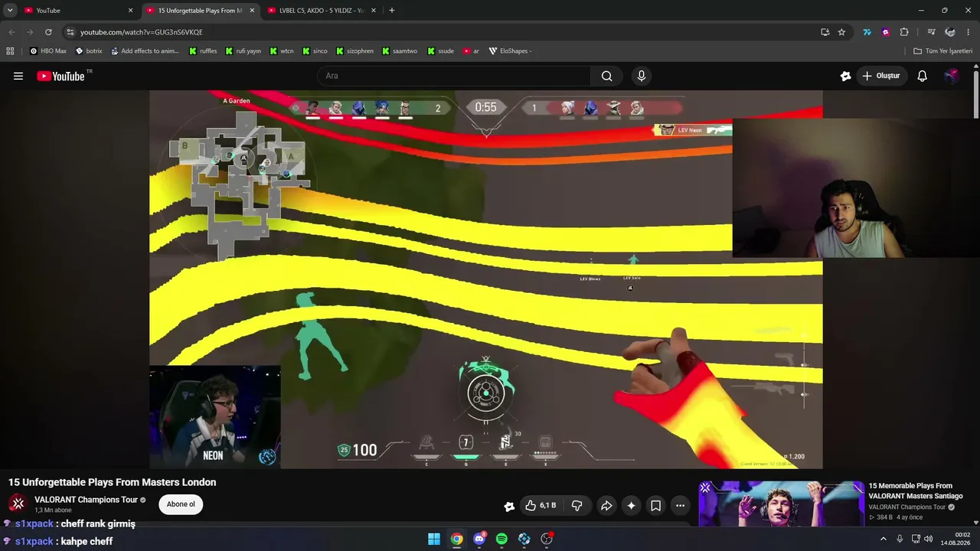This screenshot has height=551, width=980.
Task: Focus the YouTube Ara search box
Action: point(454,76)
